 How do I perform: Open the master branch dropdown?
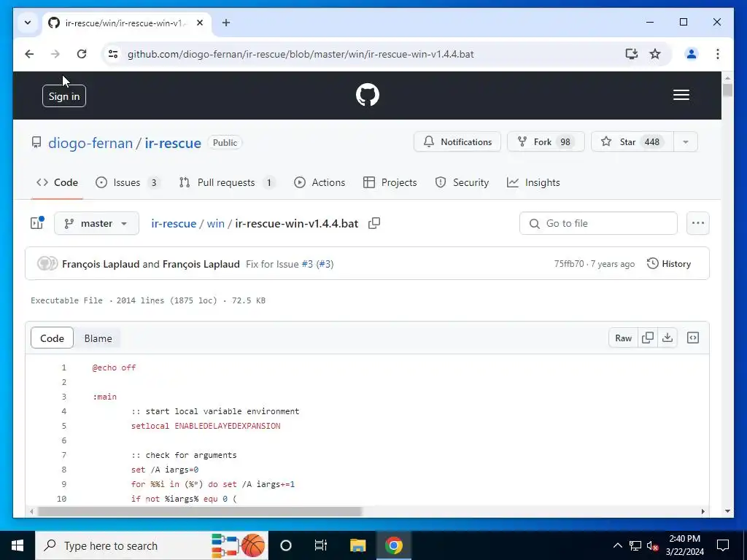(x=97, y=223)
